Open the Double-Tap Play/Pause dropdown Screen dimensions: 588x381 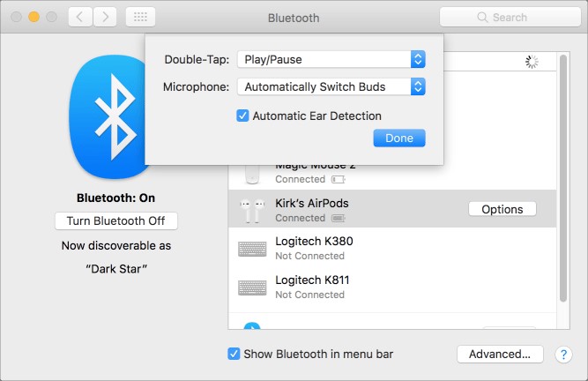pyautogui.click(x=331, y=59)
